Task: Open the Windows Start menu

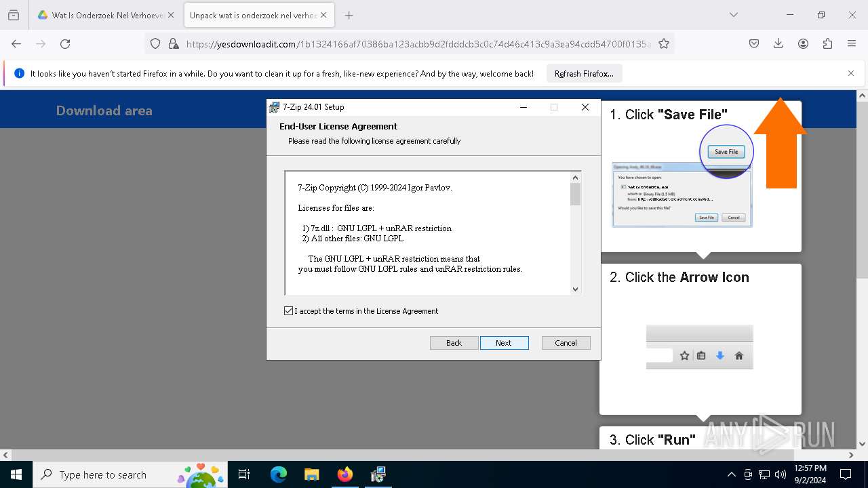Action: coord(16,475)
